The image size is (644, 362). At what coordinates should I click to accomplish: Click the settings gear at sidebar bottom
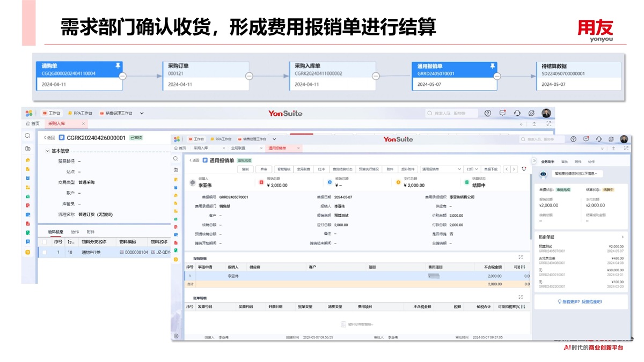pos(176,336)
